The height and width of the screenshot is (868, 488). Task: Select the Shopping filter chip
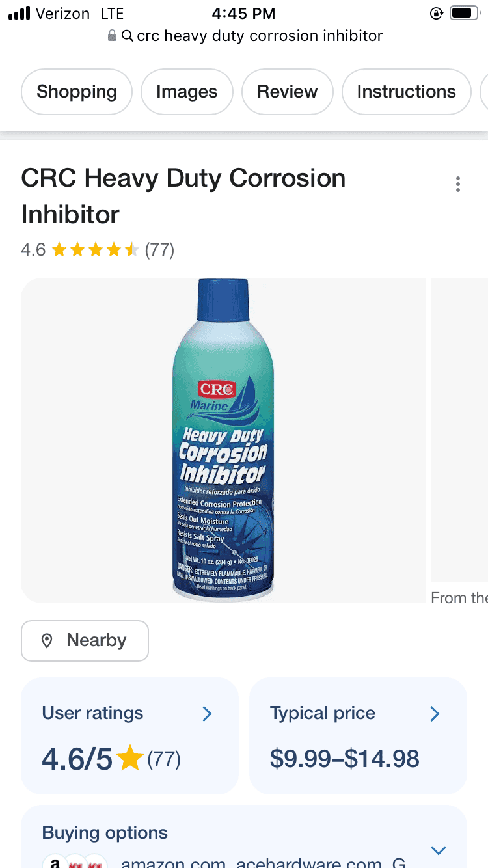(77, 92)
